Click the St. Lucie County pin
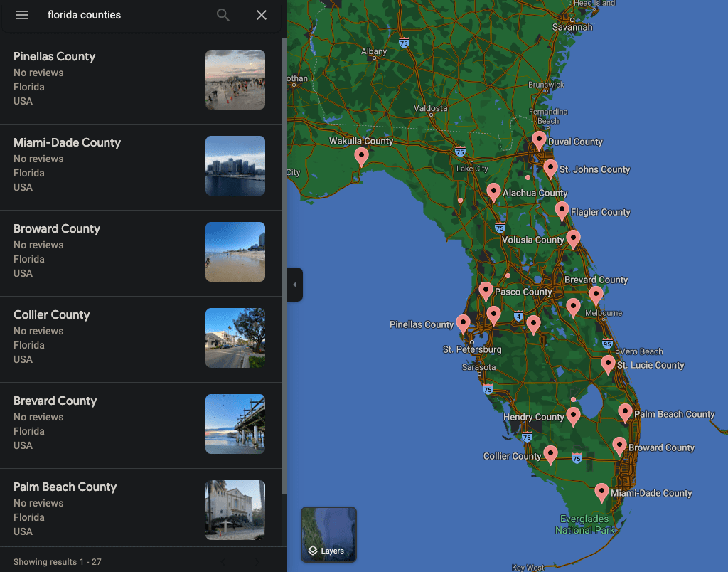The image size is (728, 572). tap(608, 364)
